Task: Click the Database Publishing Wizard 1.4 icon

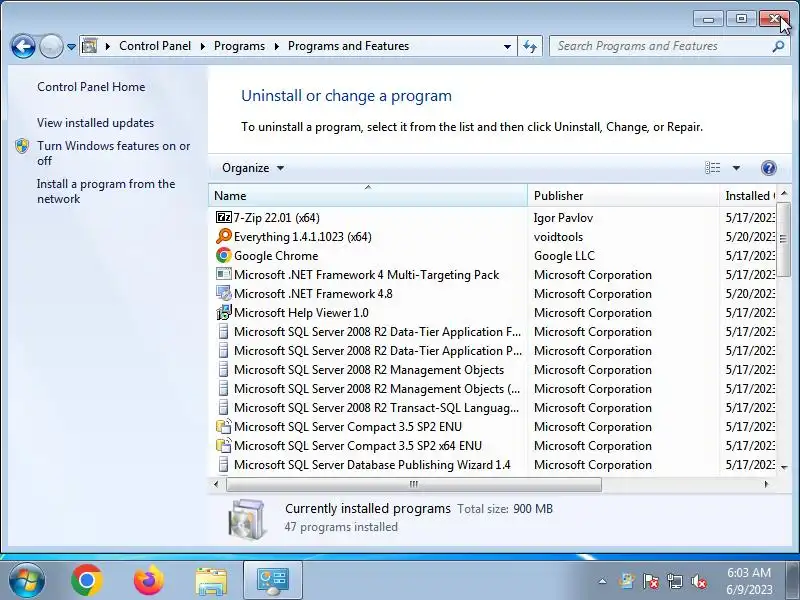Action: click(223, 464)
